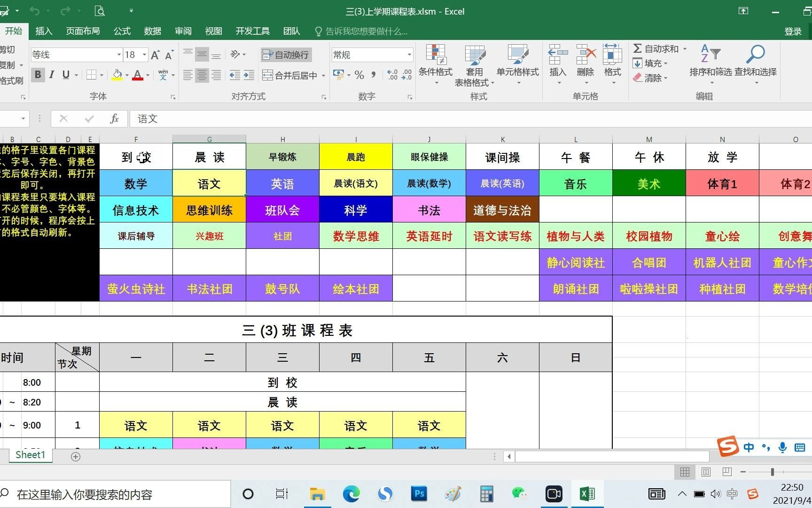Screen dimensions: 812x508
Task: Apply percent style from number group
Action: pyautogui.click(x=359, y=74)
